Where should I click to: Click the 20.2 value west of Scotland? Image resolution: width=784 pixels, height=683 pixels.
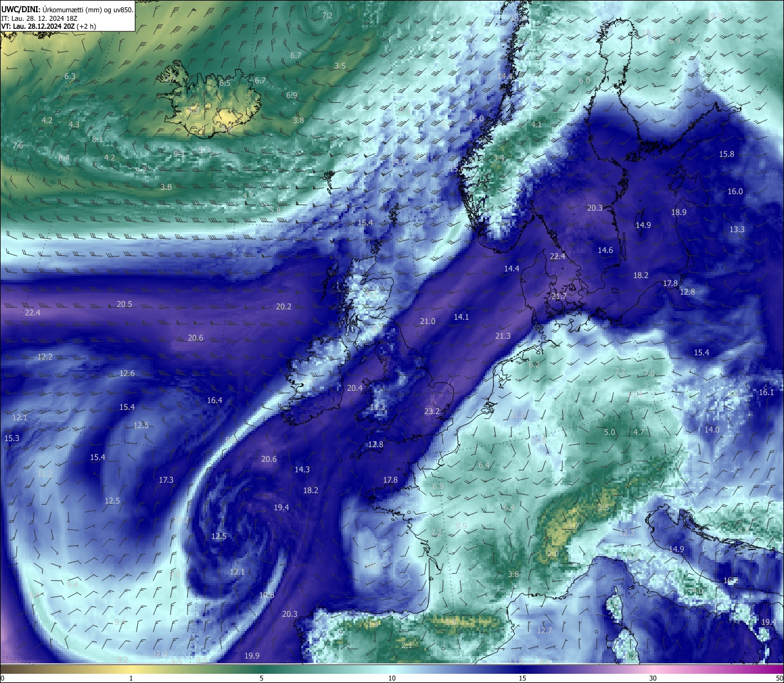pos(284,306)
